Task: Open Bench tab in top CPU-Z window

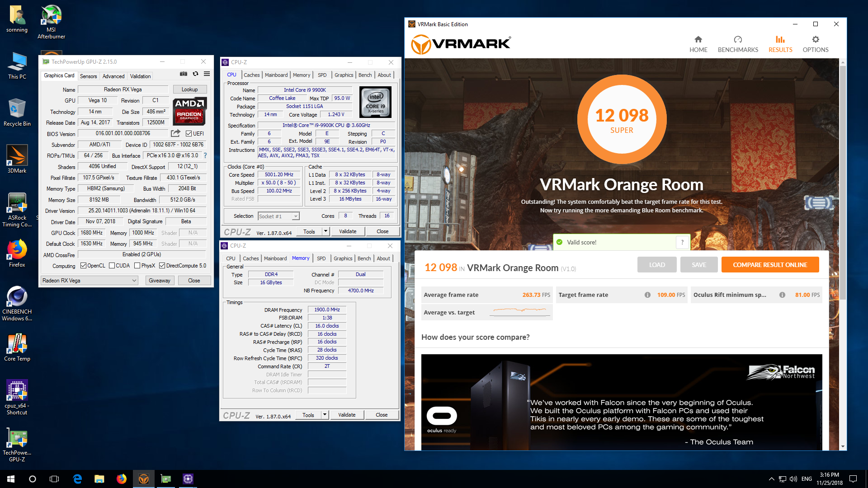Action: tap(365, 75)
